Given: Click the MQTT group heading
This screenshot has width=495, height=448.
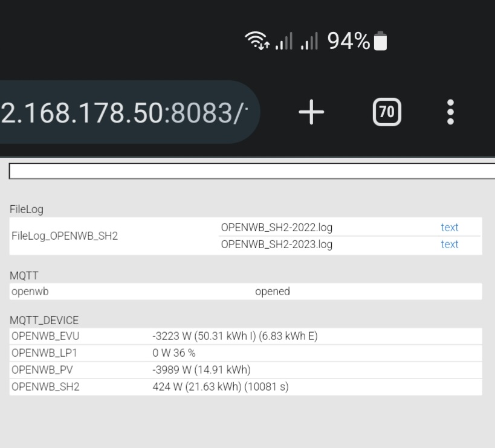Looking at the screenshot, I should click(x=24, y=275).
